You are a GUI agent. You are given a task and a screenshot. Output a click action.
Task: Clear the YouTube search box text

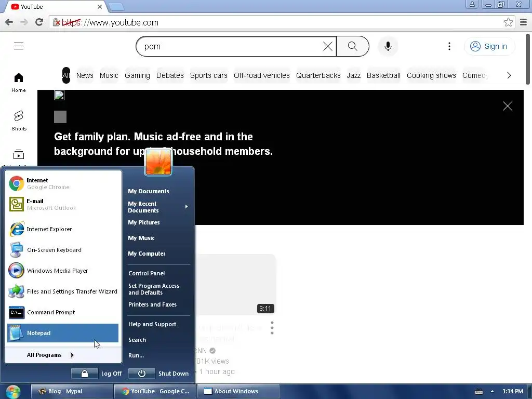click(327, 46)
